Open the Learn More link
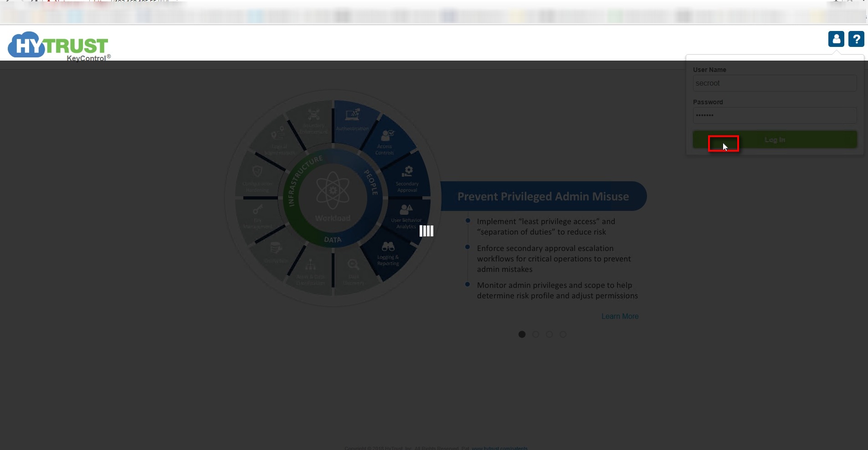 click(x=620, y=316)
